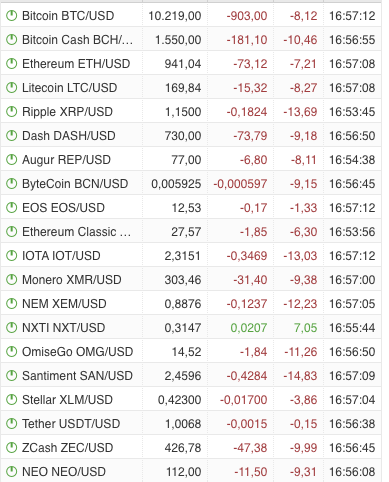Click the clock icon next to Dash DASH/USD
This screenshot has width=389, height=482.
click(x=12, y=136)
